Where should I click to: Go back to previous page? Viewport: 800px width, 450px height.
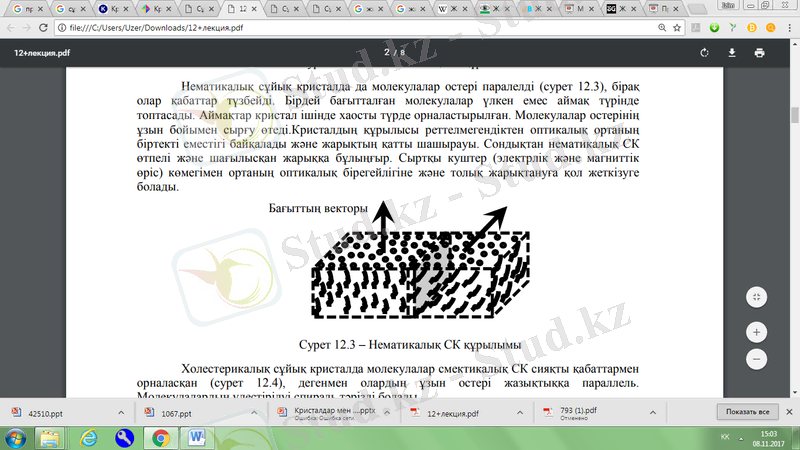(x=11, y=30)
